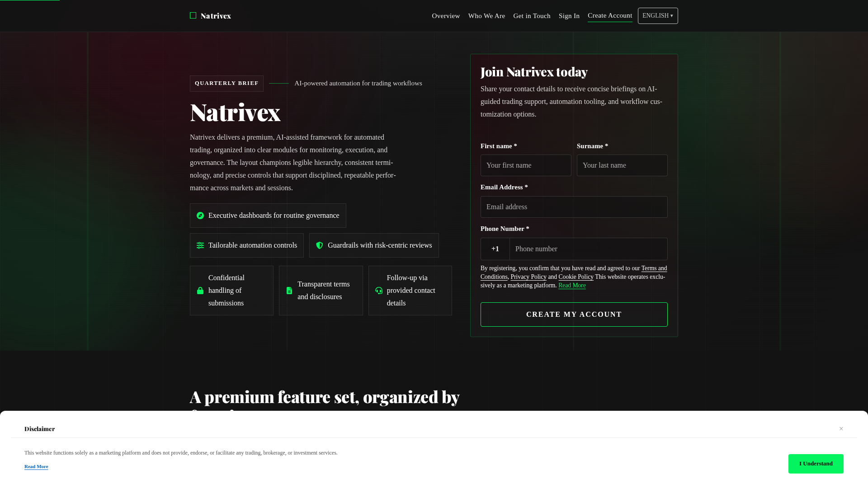868x488 pixels.
Task: Select Create Account in the navigation
Action: [610, 16]
